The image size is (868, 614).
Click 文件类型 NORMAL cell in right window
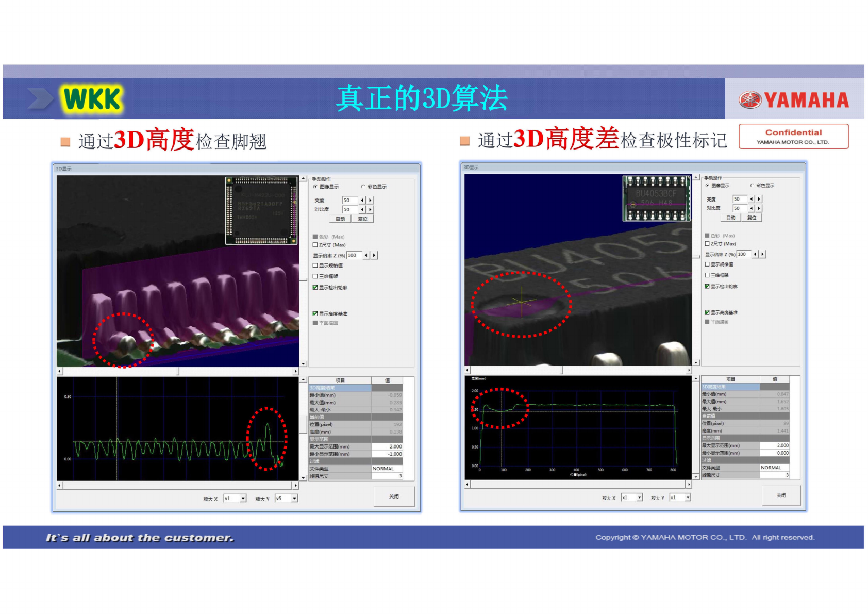(x=775, y=468)
